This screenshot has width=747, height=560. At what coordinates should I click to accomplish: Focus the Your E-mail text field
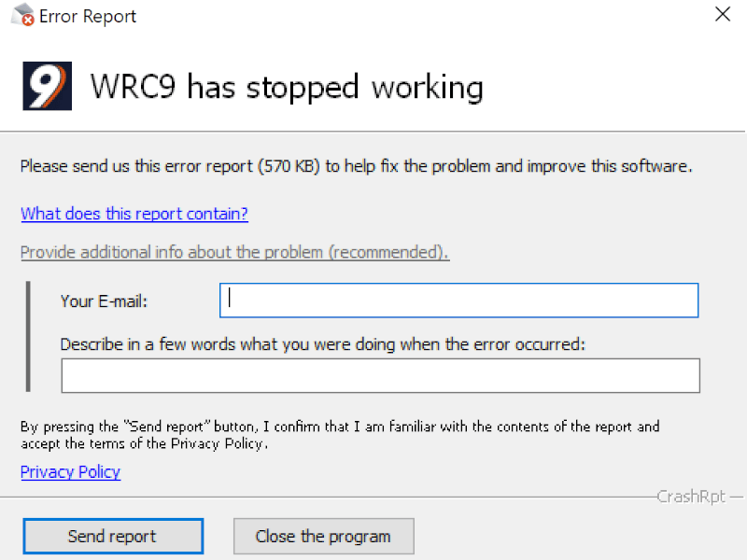tap(458, 301)
